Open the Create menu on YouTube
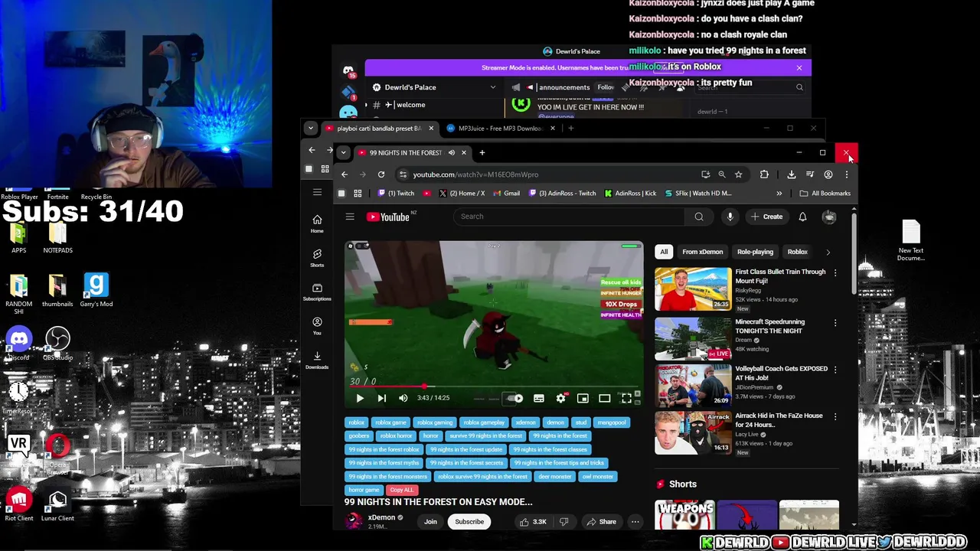Viewport: 980px width, 551px height. 766,217
